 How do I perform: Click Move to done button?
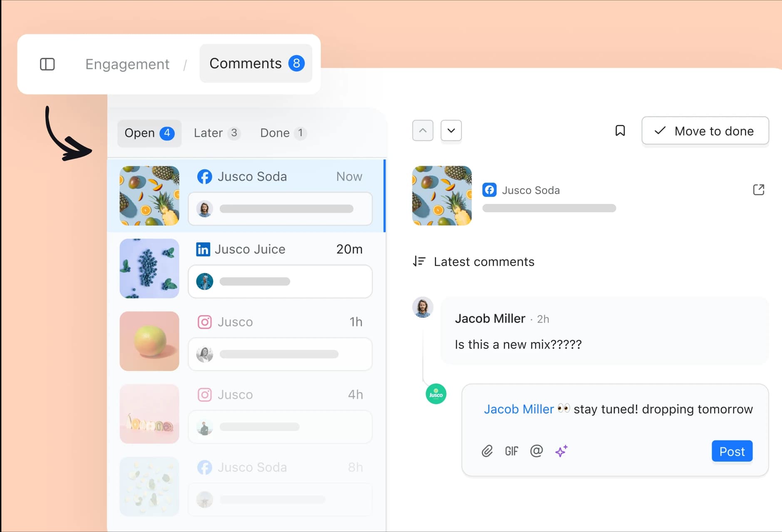click(705, 131)
